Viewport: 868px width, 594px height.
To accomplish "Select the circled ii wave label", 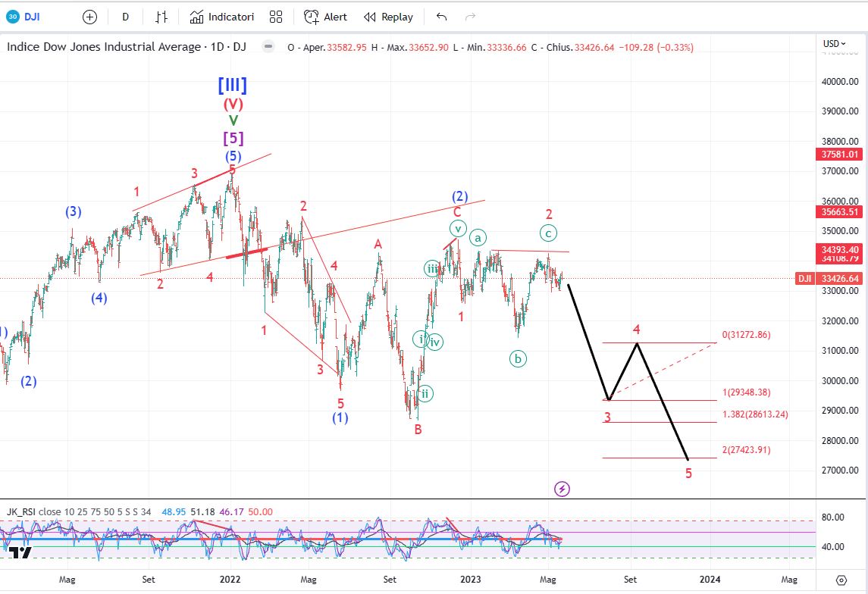I will pyautogui.click(x=425, y=394).
